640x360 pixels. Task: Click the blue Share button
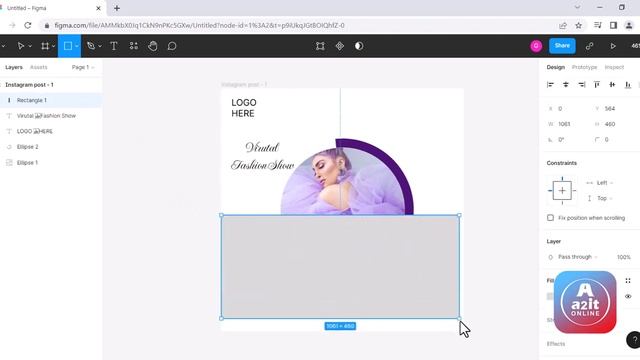[562, 46]
